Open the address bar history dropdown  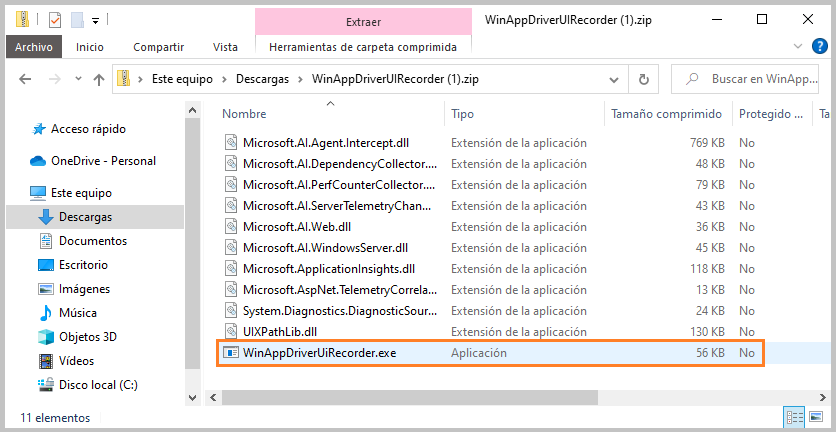[x=613, y=79]
